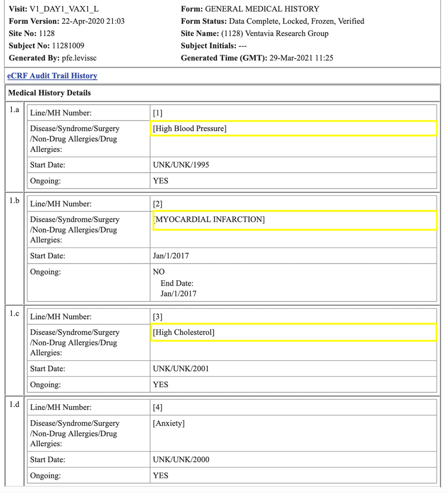448x493 pixels.
Task: Select Line/MH Number value [3]
Action: coord(158,316)
